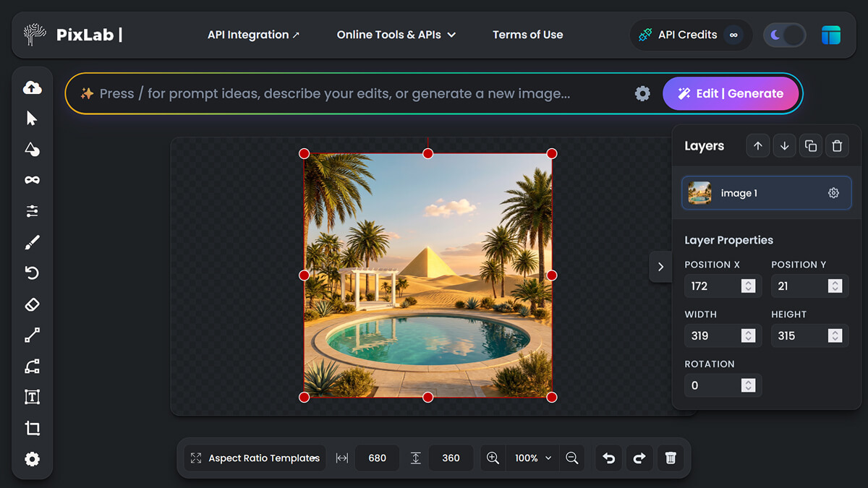Duplicate the selected layer
Viewport: 868px width, 488px height.
(x=810, y=145)
